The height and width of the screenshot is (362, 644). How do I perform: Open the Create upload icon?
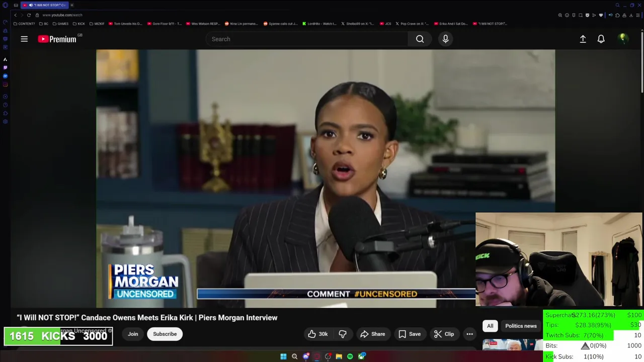point(583,39)
